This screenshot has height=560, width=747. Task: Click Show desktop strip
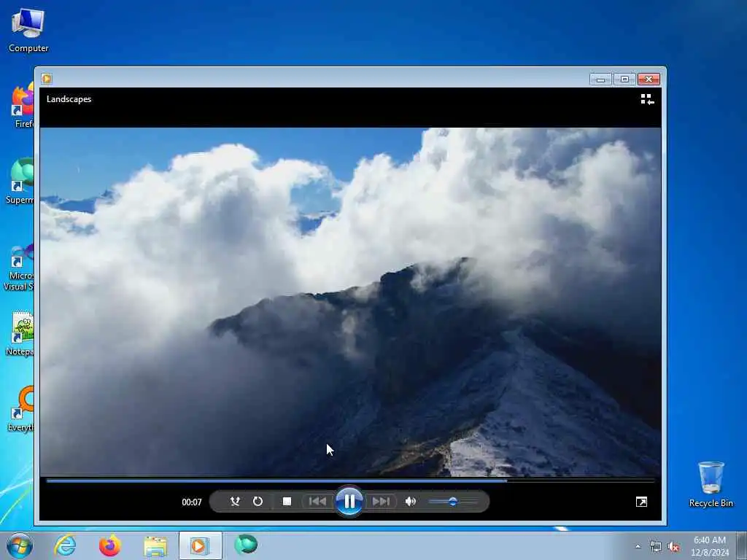tap(742, 545)
